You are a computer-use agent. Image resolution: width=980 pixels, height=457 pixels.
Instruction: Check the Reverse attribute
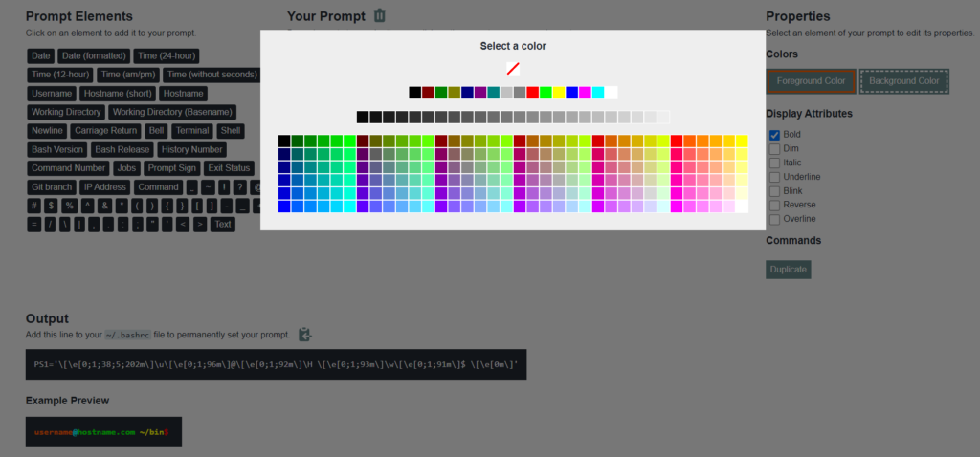(x=774, y=205)
